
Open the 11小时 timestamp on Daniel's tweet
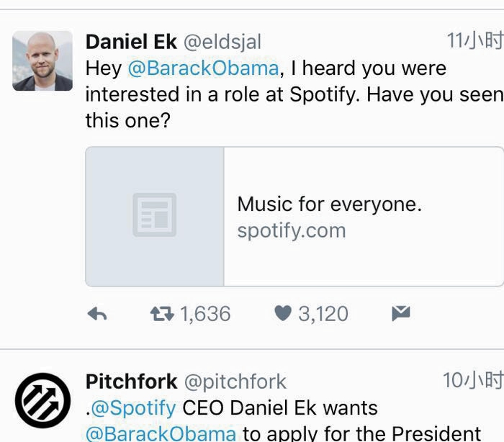point(474,40)
